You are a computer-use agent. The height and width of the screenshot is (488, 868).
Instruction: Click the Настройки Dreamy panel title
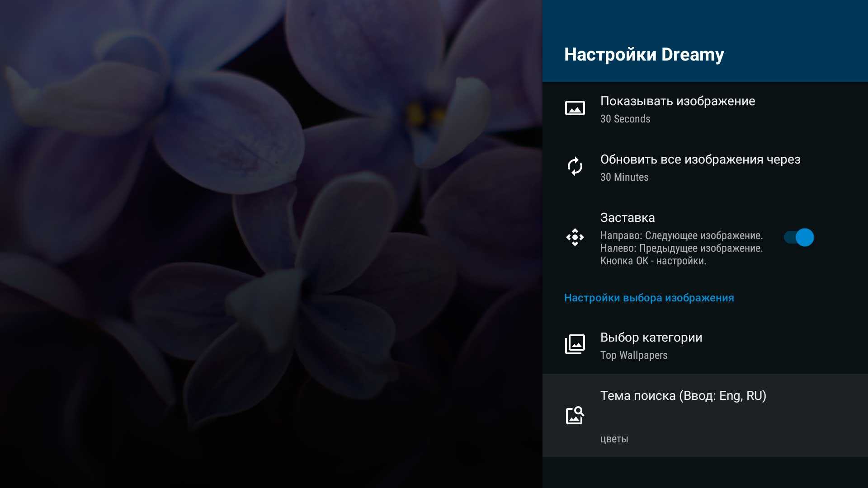[644, 54]
